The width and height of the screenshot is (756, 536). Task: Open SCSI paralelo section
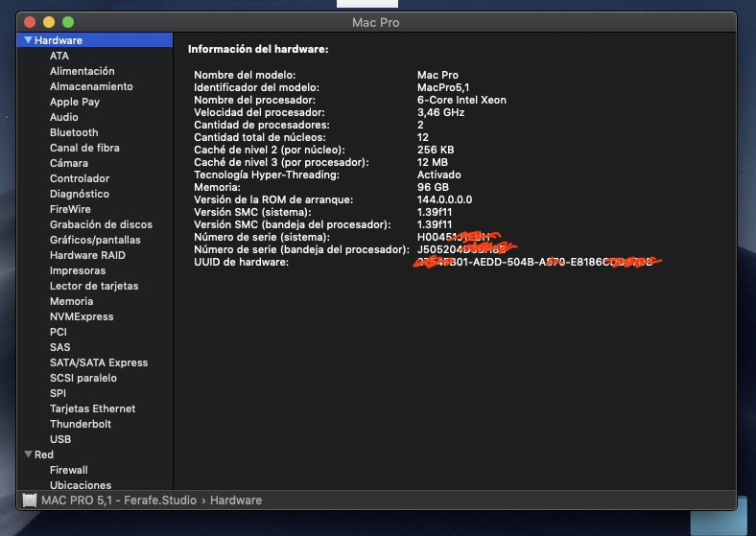pyautogui.click(x=83, y=378)
